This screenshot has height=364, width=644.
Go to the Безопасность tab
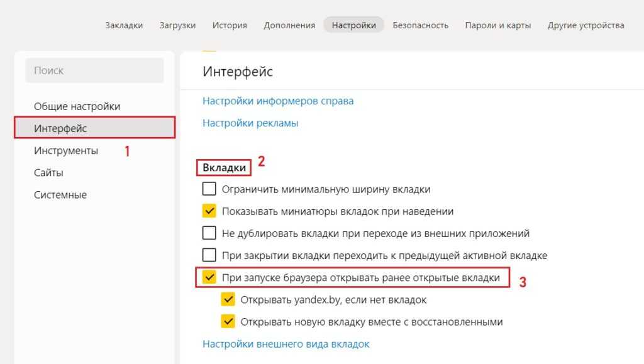tap(420, 25)
